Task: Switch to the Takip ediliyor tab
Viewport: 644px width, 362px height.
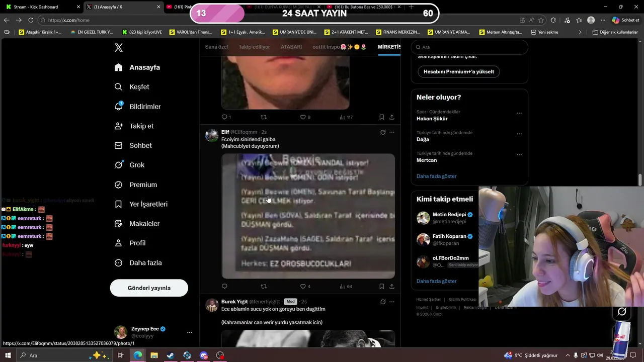Action: click(x=254, y=47)
